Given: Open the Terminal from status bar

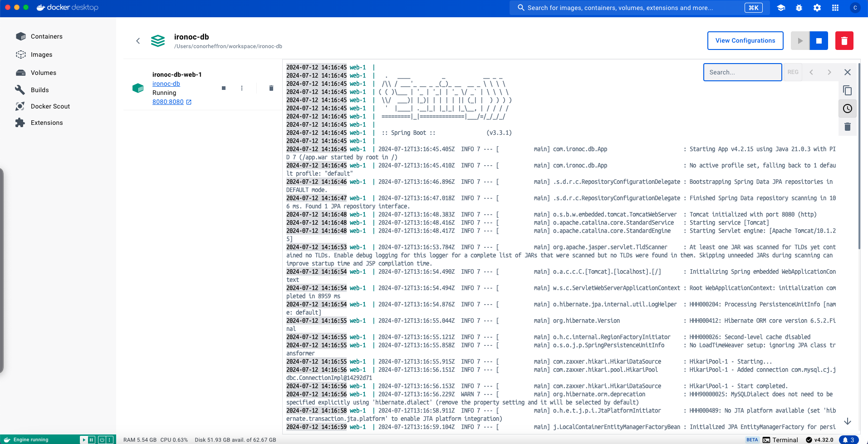Looking at the screenshot, I should pos(780,440).
